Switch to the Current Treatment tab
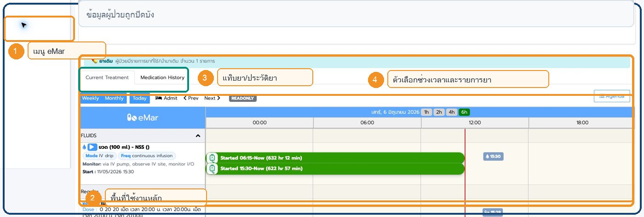The width and height of the screenshot is (644, 217). (x=107, y=78)
